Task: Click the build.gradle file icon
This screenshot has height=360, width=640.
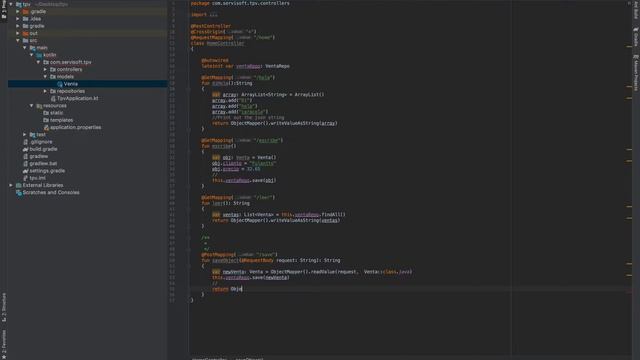Action: (x=26, y=149)
